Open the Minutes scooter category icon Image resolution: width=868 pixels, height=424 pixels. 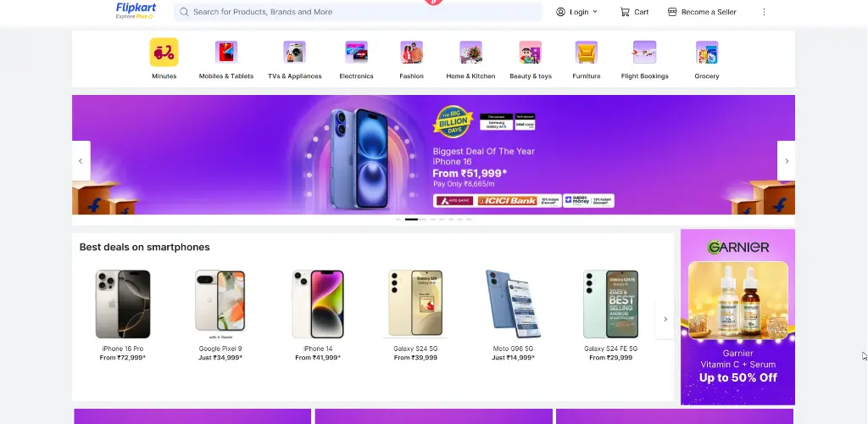164,52
